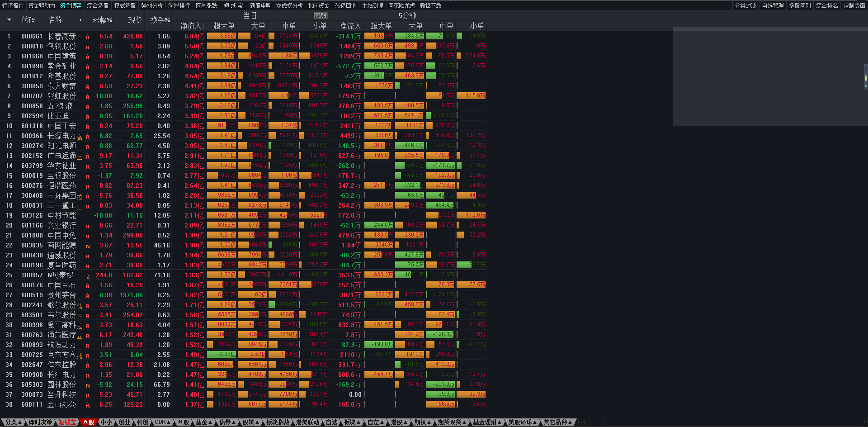
Task: Click the Z marker for N贝泰妮
Action: 88,276
